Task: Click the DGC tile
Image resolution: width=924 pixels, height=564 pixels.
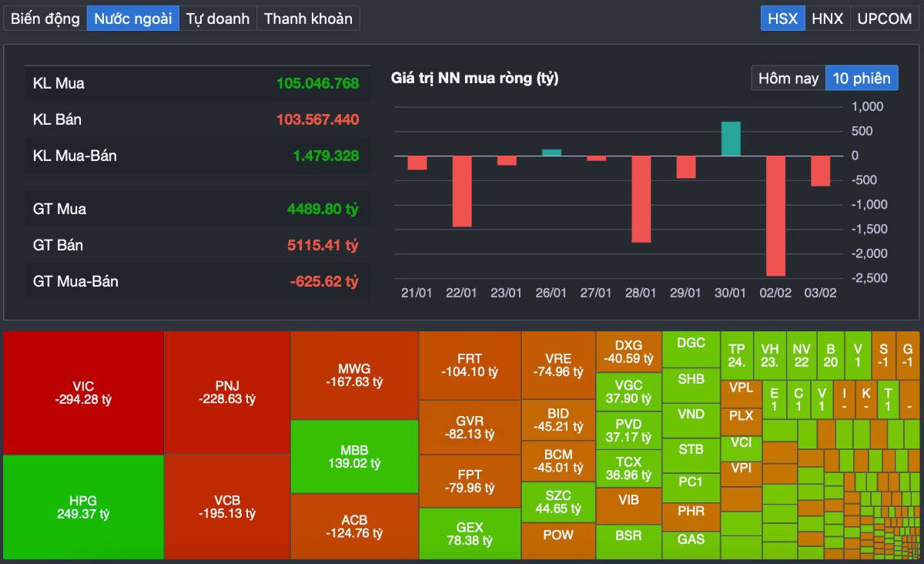Action: (691, 349)
